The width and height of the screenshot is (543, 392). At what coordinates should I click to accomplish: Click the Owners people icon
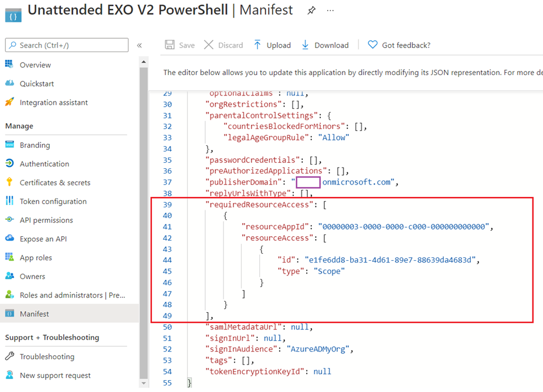click(x=9, y=275)
